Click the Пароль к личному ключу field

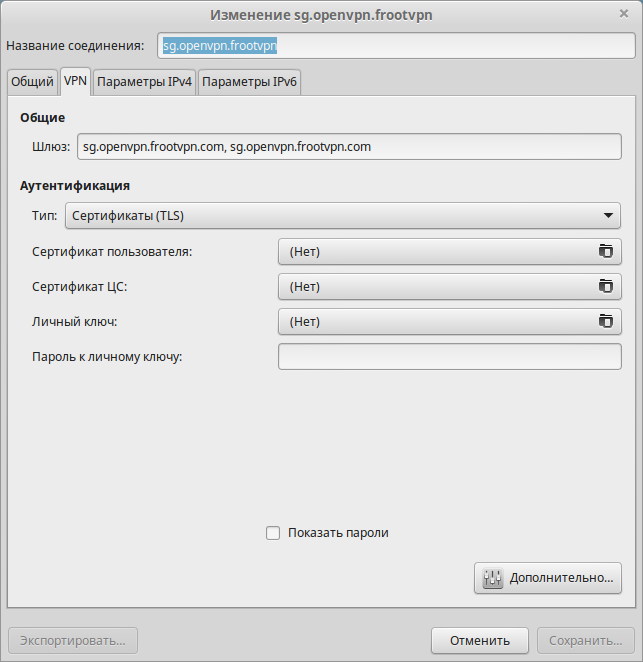(x=449, y=356)
